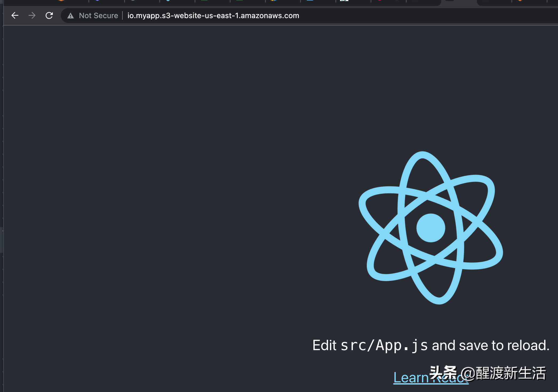Click empty address bar area right of URL
The image size is (558, 392).
tap(427, 16)
